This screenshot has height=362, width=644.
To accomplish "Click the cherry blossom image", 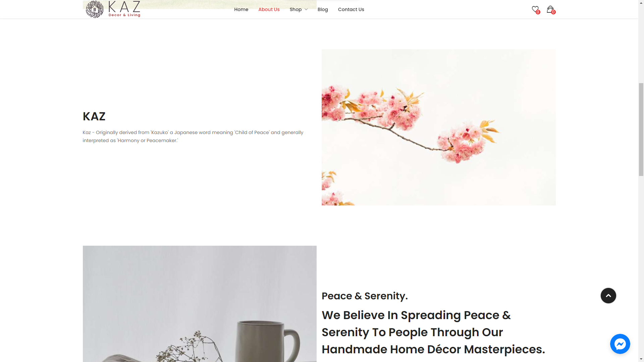I will coord(438,127).
